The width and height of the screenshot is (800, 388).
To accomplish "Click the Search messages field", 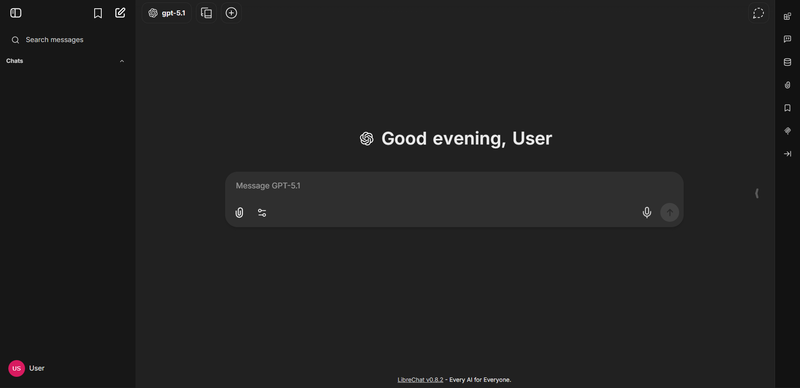I will tap(67, 40).
